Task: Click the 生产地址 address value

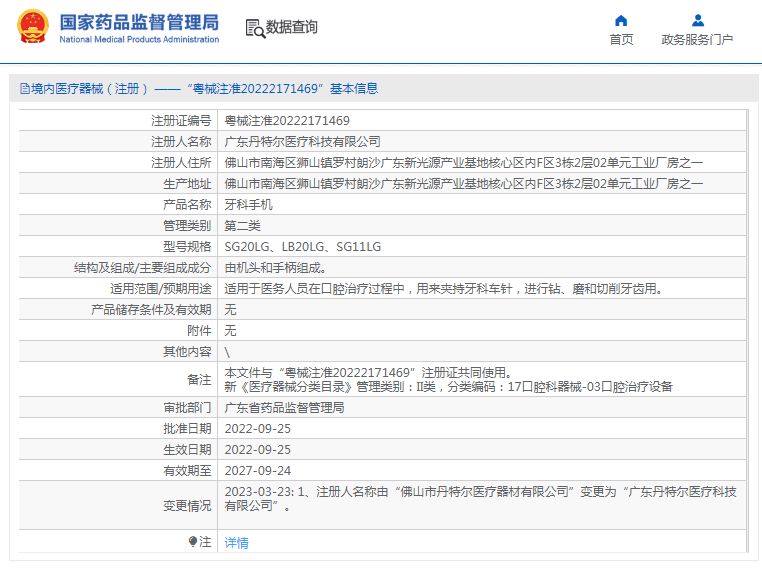Action: point(464,183)
